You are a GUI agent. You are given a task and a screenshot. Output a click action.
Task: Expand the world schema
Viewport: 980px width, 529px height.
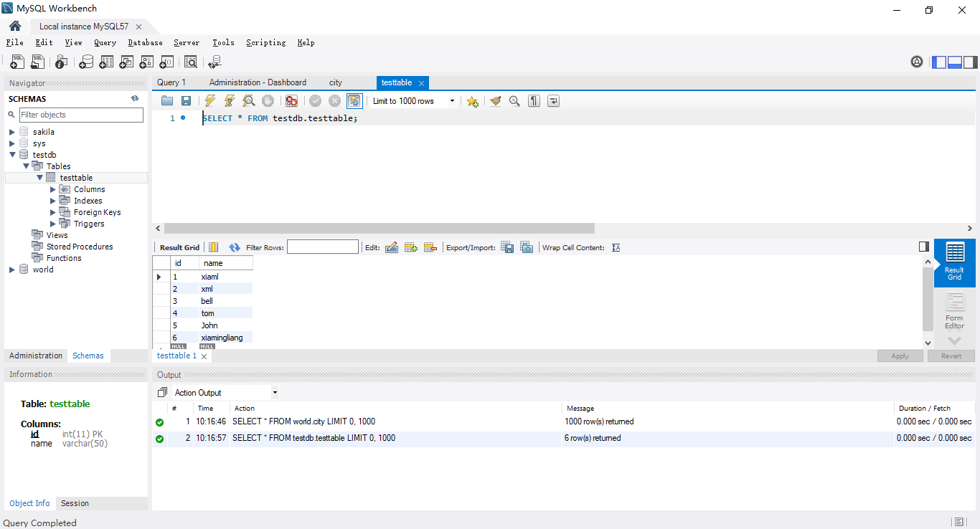tap(11, 270)
